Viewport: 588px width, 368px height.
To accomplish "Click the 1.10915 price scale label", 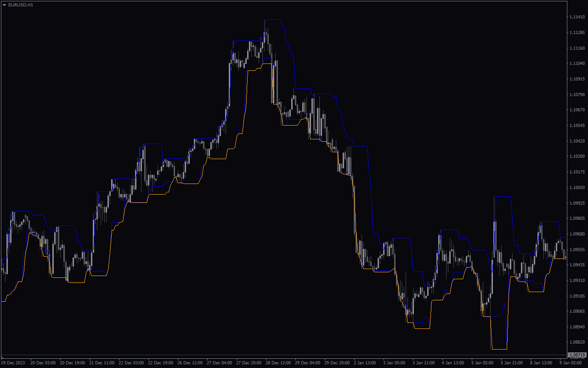I will (x=577, y=79).
